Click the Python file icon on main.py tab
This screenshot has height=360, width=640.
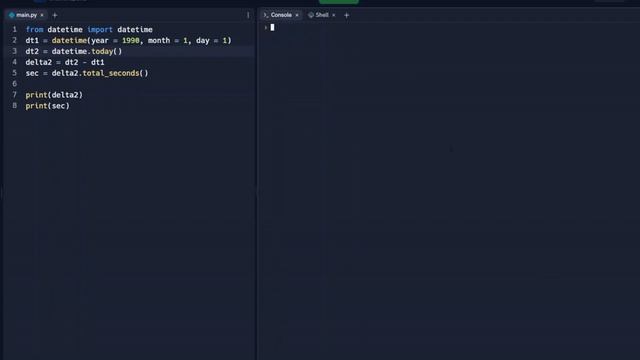(x=11, y=15)
